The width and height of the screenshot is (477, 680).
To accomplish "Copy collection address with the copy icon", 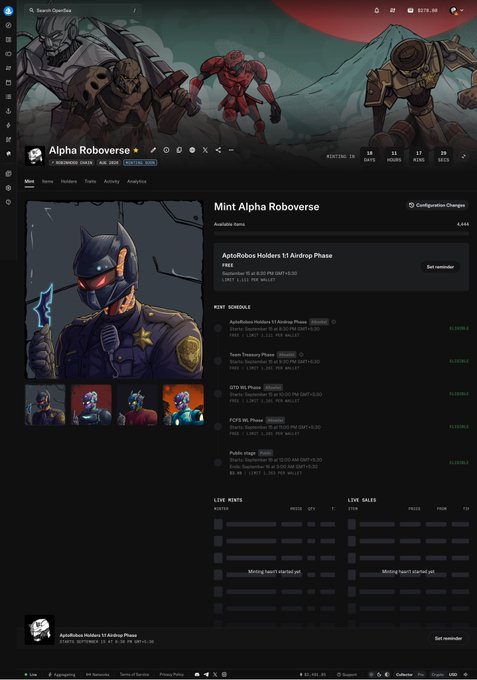I will point(179,150).
